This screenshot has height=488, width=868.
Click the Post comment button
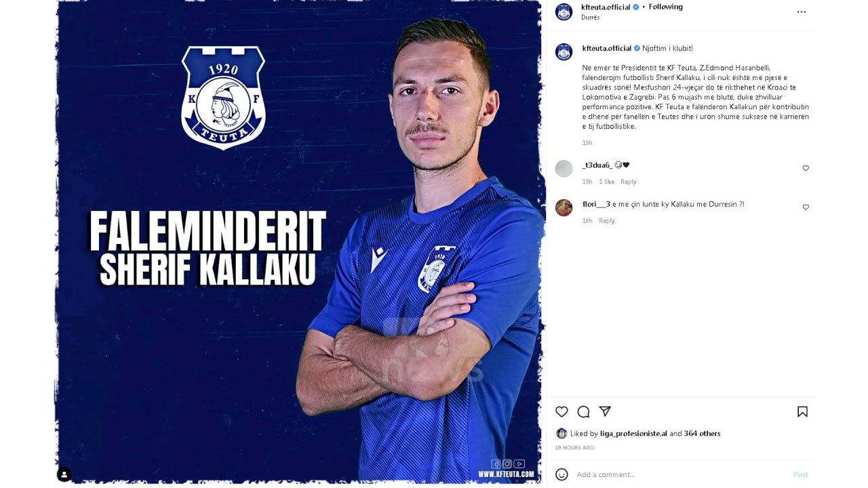tap(801, 474)
